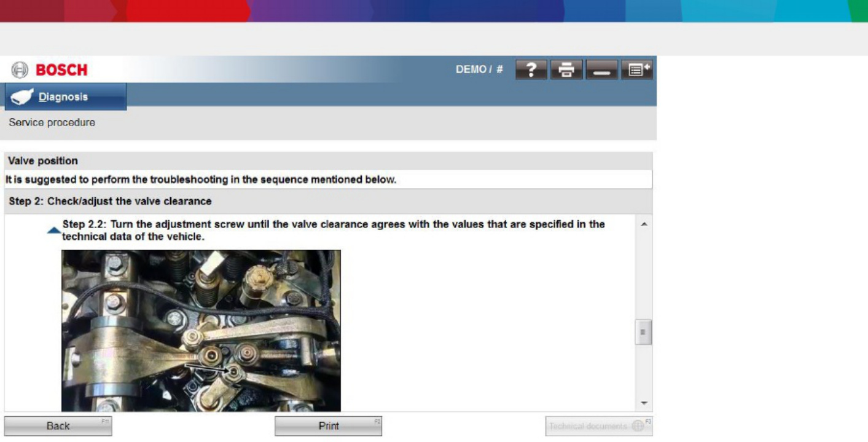Click the Step 2.2 instruction text
Viewport: 868px width, 442px height.
334,230
